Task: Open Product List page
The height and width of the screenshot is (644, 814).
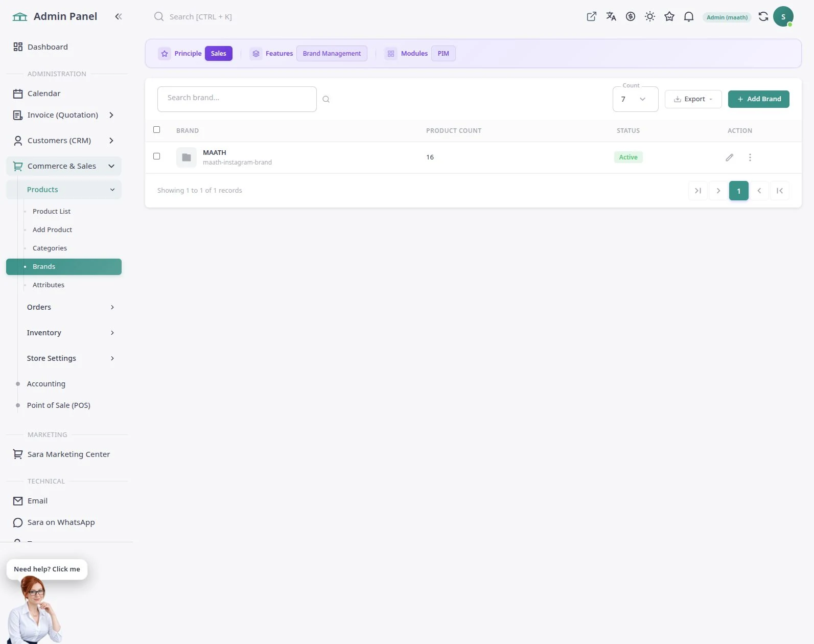Action: point(52,212)
